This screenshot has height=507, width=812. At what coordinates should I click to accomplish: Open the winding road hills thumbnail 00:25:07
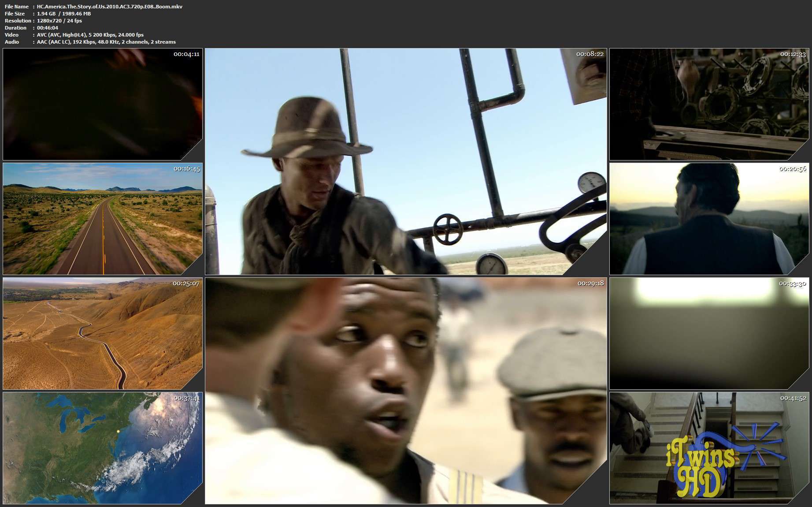[103, 333]
